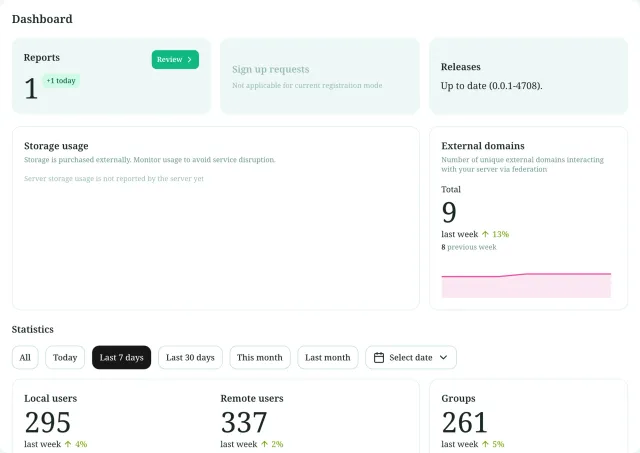Switch to This month filter
The height and width of the screenshot is (453, 640).
point(260,358)
